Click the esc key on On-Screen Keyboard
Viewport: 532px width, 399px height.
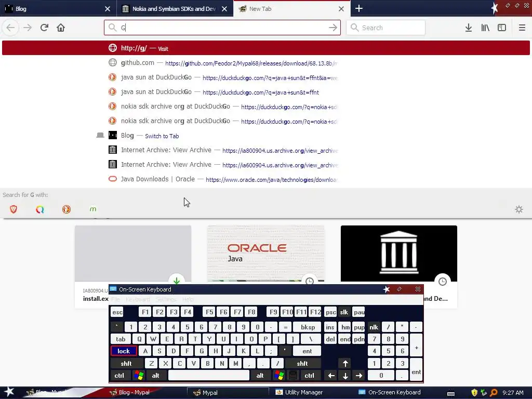click(x=117, y=312)
